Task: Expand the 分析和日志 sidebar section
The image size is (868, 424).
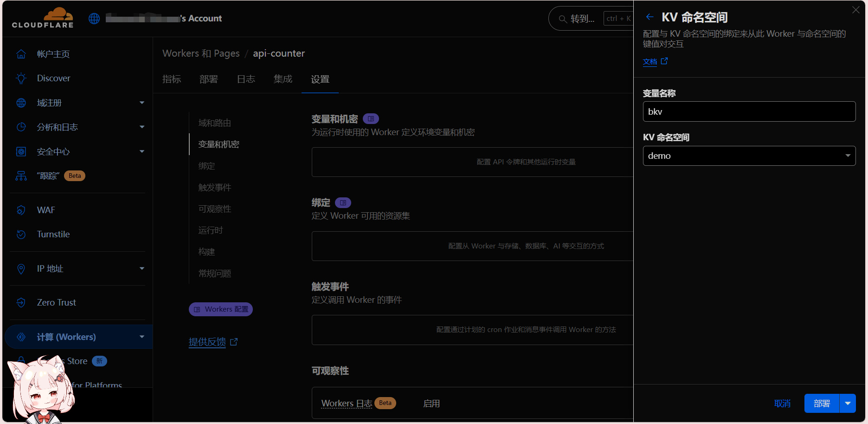Action: click(x=141, y=127)
